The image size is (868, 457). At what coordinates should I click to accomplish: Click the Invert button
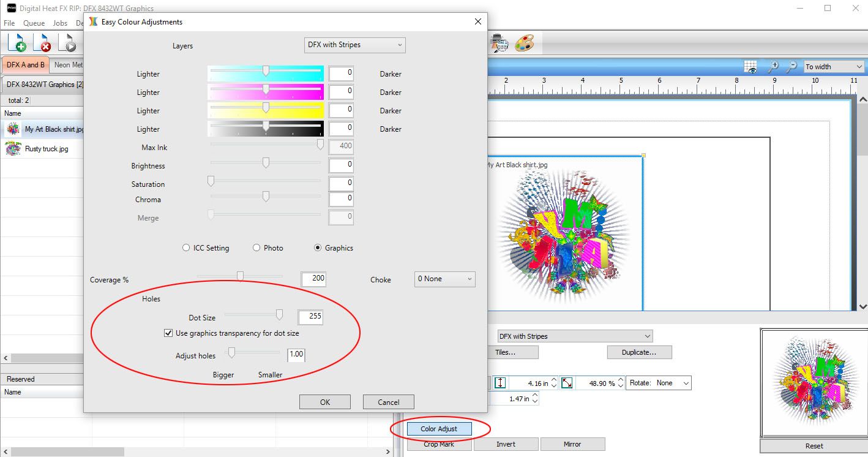pyautogui.click(x=506, y=444)
